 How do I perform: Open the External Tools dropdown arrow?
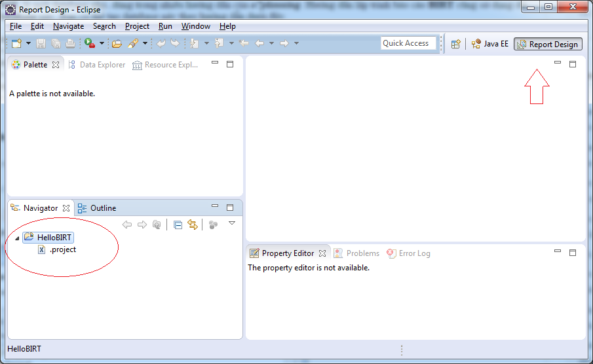[x=102, y=43]
